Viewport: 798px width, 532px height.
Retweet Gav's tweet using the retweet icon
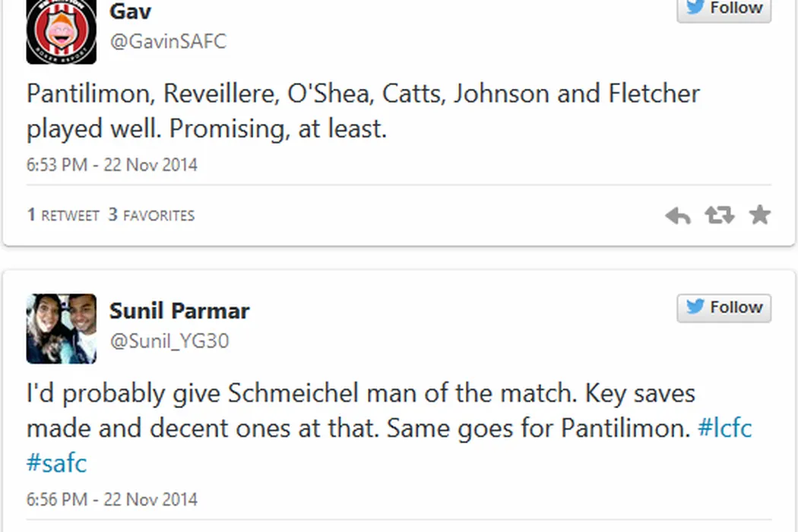pyautogui.click(x=719, y=216)
